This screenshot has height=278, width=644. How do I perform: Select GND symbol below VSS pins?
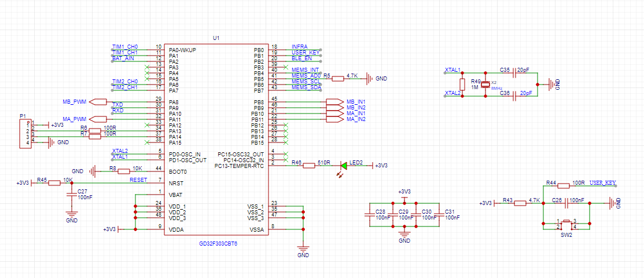(303, 249)
